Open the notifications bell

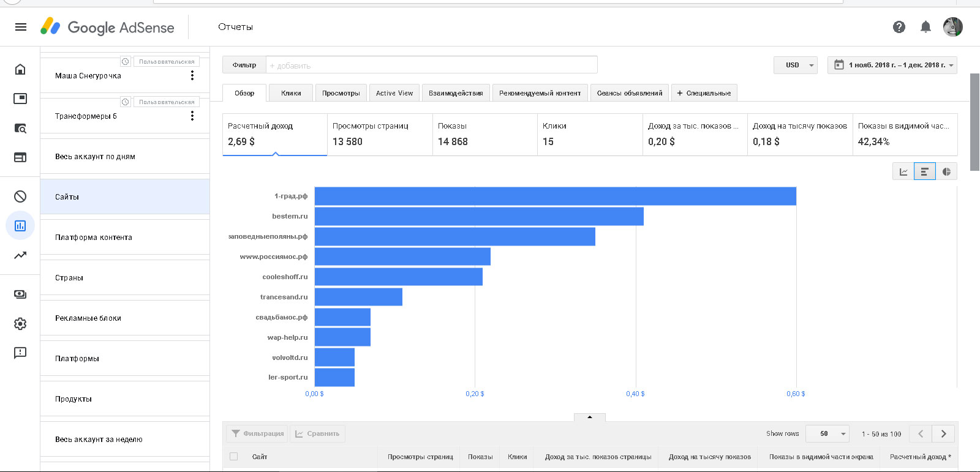point(926,27)
